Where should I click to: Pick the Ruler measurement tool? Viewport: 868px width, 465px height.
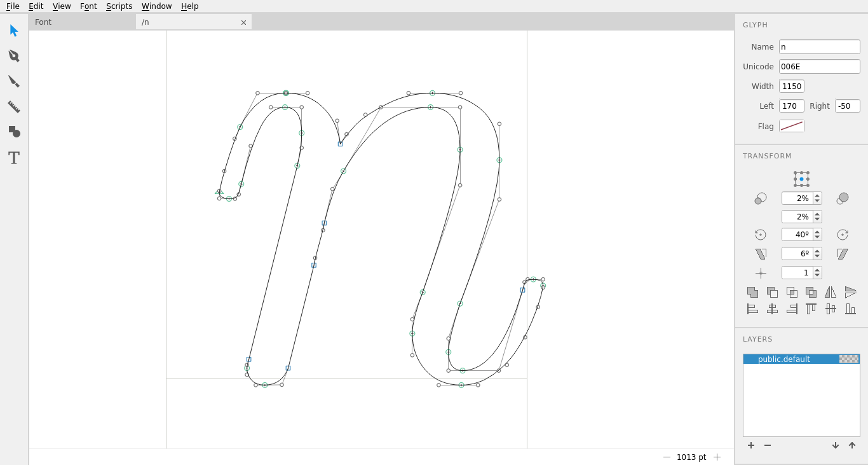(14, 107)
